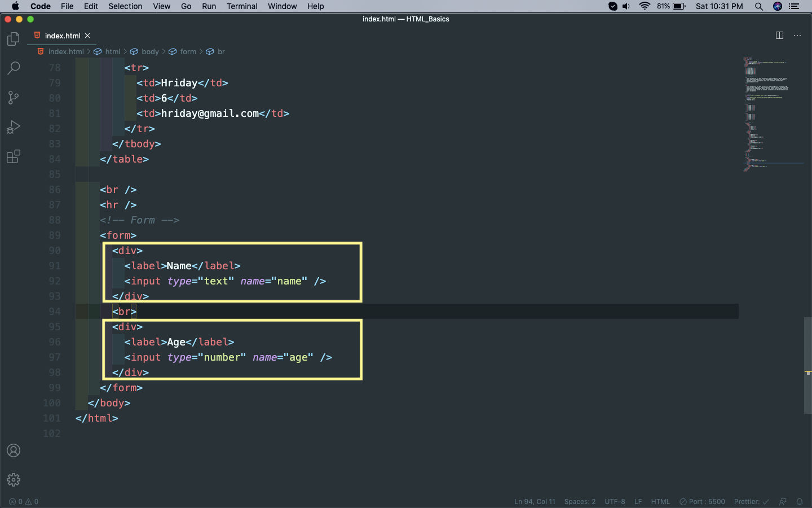Open the Code application menu
The width and height of the screenshot is (812, 508).
(x=41, y=6)
